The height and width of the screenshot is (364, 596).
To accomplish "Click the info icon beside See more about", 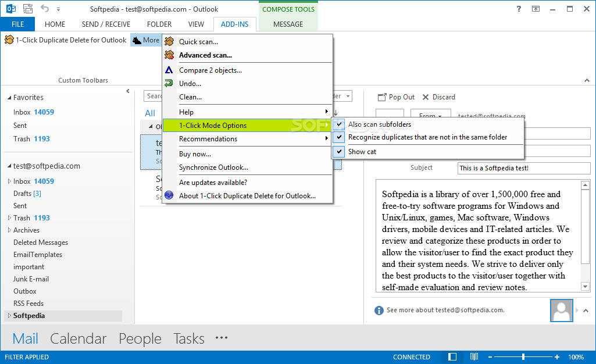I will [x=379, y=311].
